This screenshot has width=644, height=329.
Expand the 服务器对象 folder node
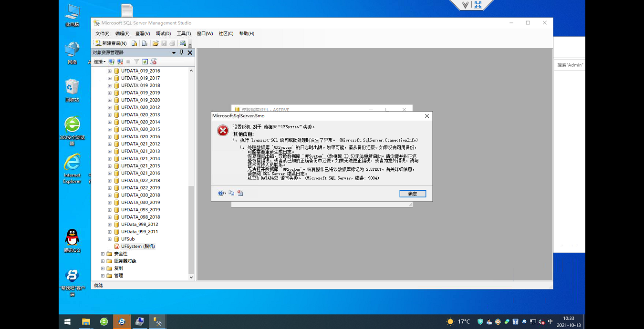pyautogui.click(x=103, y=261)
